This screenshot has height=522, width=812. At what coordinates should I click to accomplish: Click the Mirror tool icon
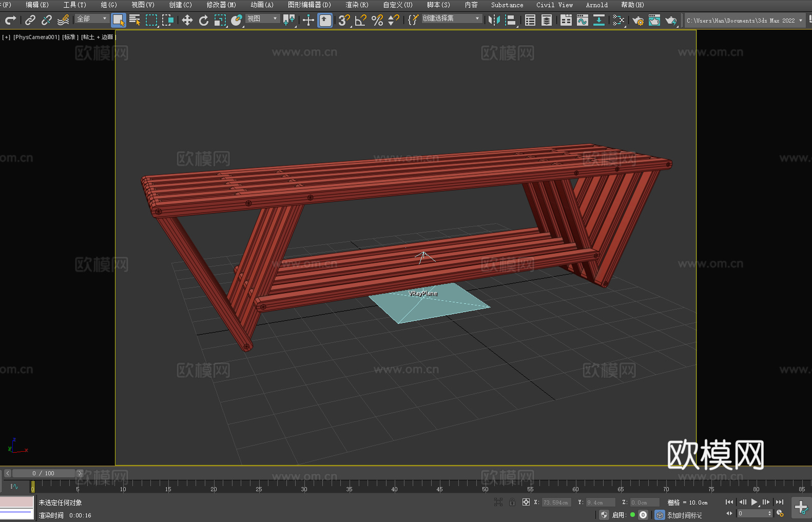click(x=494, y=20)
